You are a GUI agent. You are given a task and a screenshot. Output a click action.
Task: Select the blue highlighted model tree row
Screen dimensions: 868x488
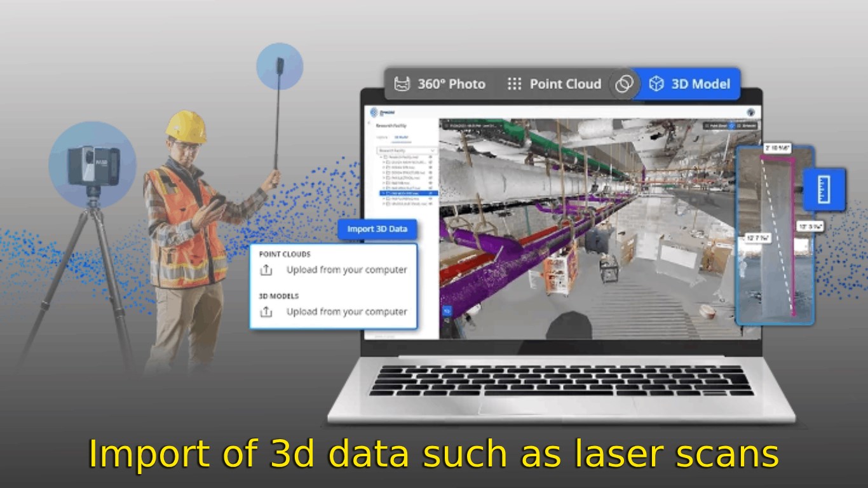tap(409, 193)
